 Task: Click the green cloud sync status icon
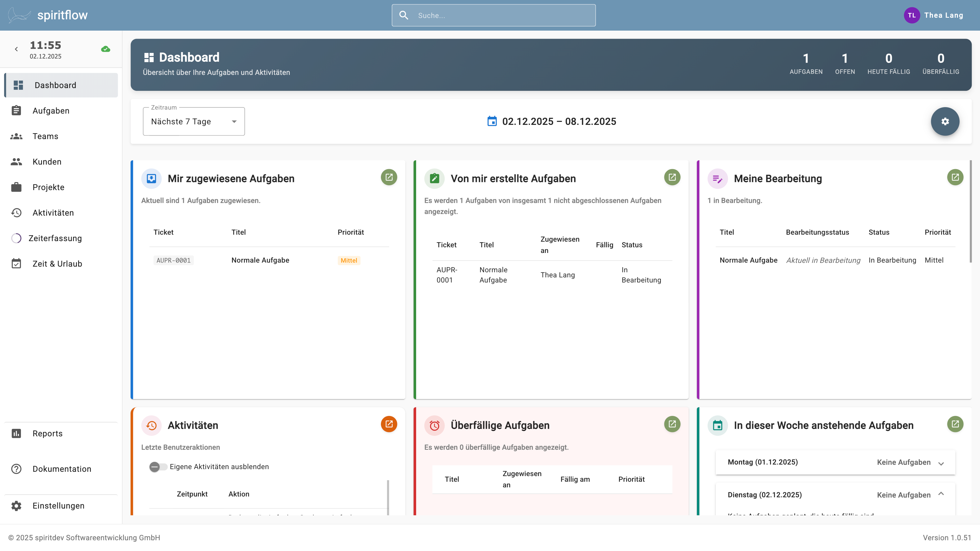(106, 49)
